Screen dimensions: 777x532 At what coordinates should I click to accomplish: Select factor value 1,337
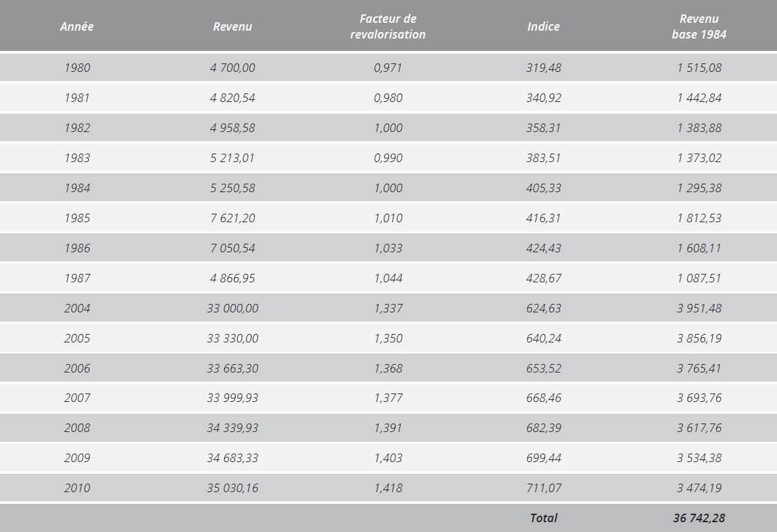click(x=388, y=308)
